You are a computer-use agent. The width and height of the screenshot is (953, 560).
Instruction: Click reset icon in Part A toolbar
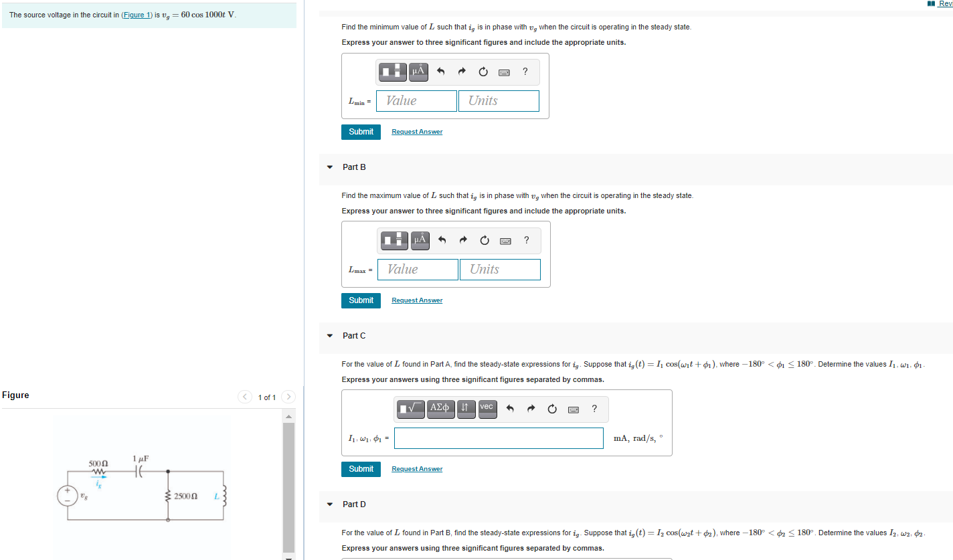(484, 72)
